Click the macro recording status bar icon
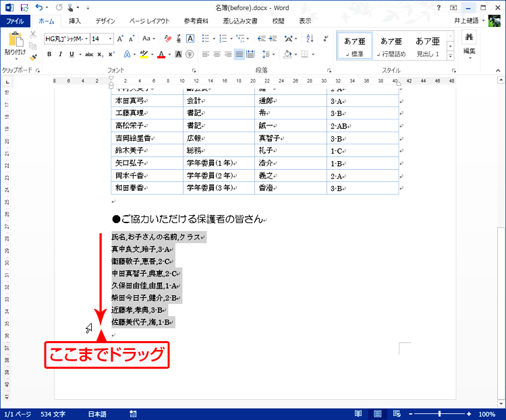Screen dimensions: 506x420 click(133, 414)
